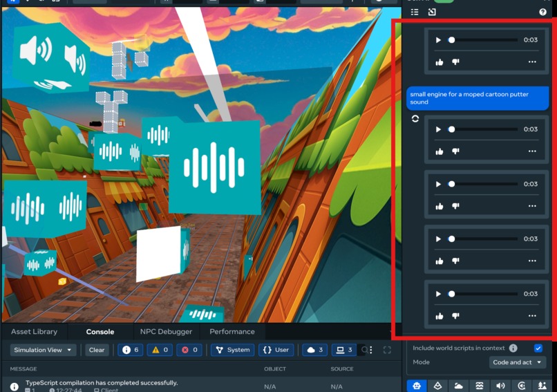The height and width of the screenshot is (392, 557).
Task: Click the console search magnifier icon
Action: (x=364, y=350)
